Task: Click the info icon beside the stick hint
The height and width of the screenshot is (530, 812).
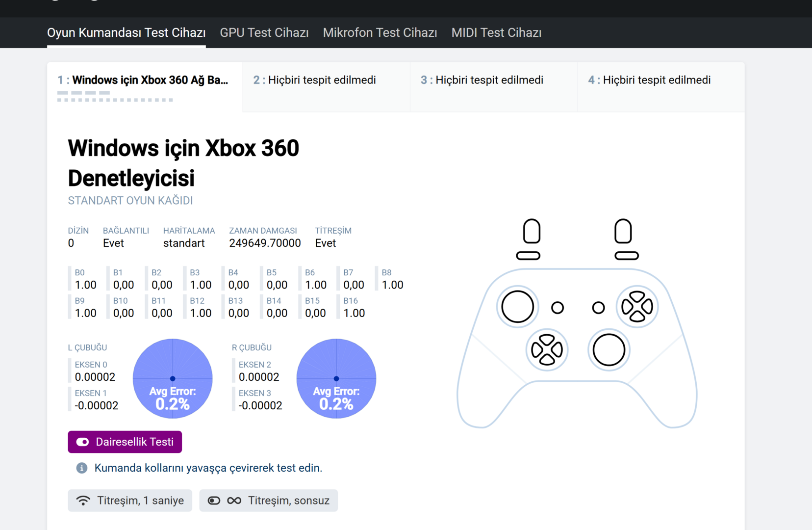Action: (x=82, y=468)
